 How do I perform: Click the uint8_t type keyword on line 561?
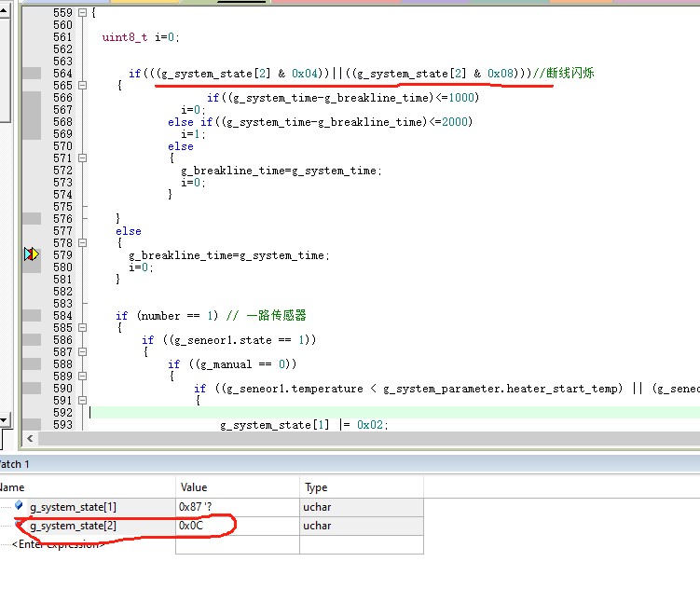pyautogui.click(x=125, y=37)
